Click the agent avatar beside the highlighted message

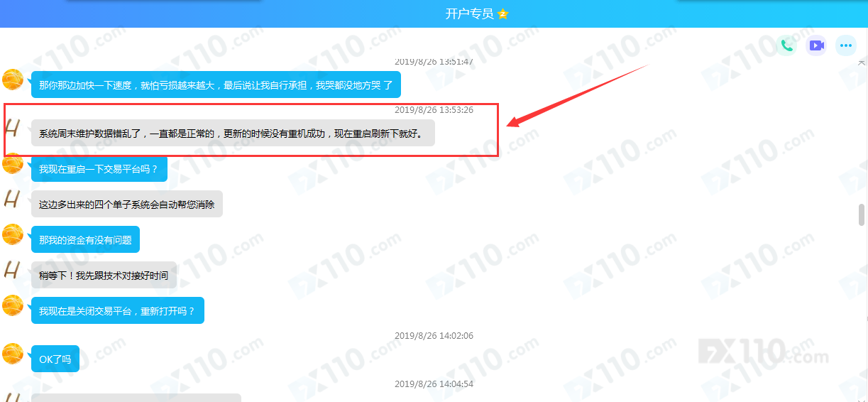point(12,129)
